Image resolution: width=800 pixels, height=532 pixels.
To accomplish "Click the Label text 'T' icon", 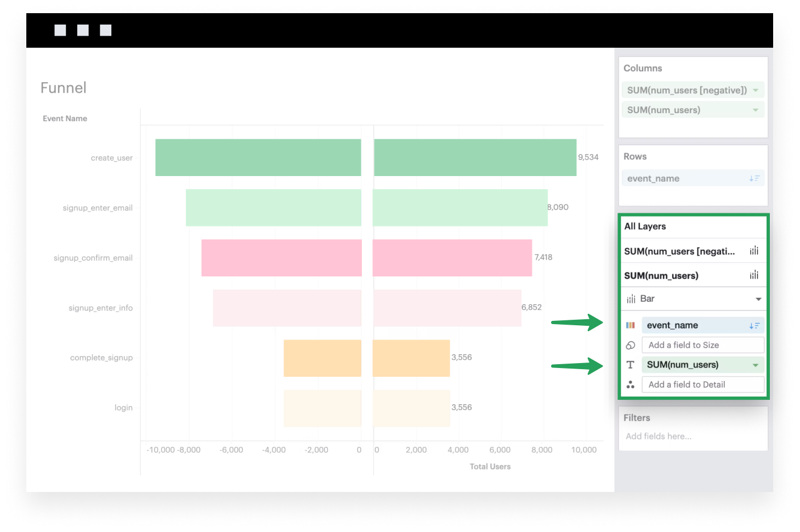I will (631, 365).
